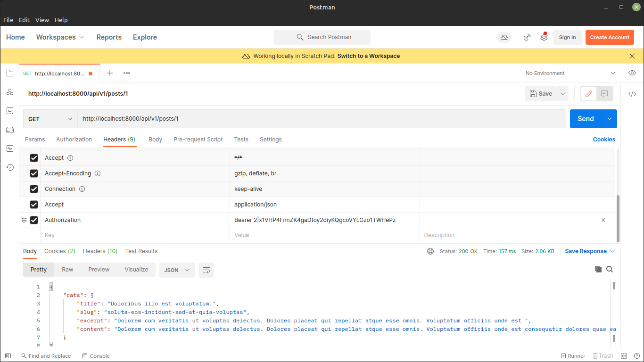Open the two-pane layout icon in status bar
Viewport: 644px width, 362px height.
click(624, 356)
